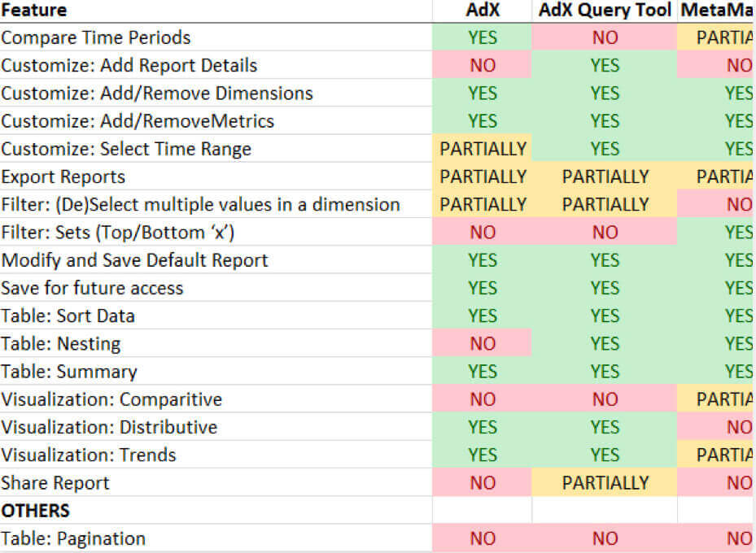756x553 pixels.
Task: Click AdX's PARTIALLY cell for Select Time Range
Action: tap(482, 149)
